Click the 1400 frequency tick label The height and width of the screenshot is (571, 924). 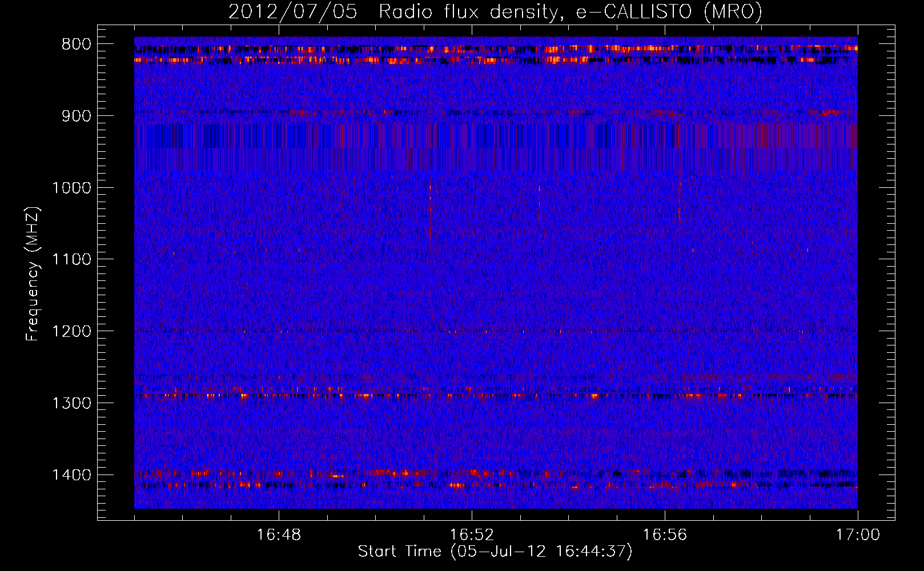pos(71,475)
